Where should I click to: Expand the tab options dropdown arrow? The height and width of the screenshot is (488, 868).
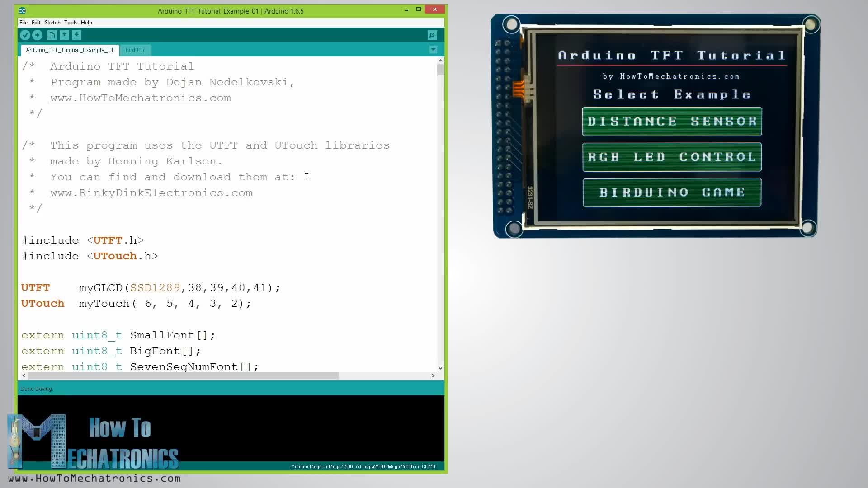433,50
